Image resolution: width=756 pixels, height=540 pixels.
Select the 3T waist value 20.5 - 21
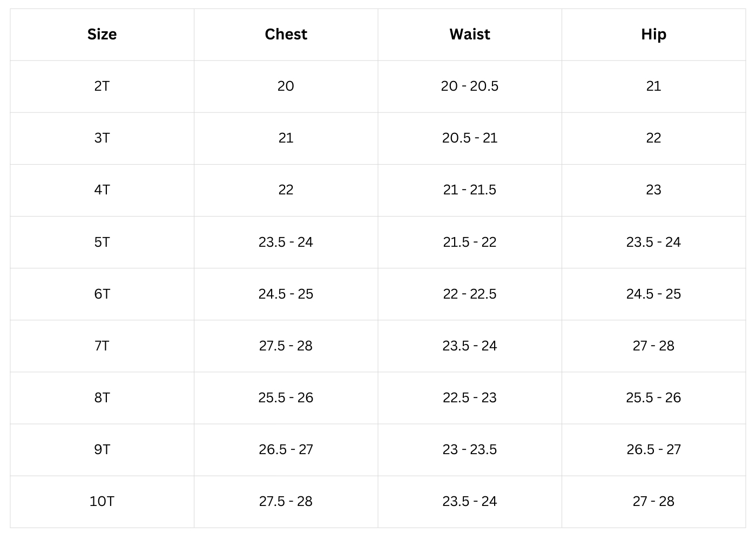pyautogui.click(x=469, y=138)
